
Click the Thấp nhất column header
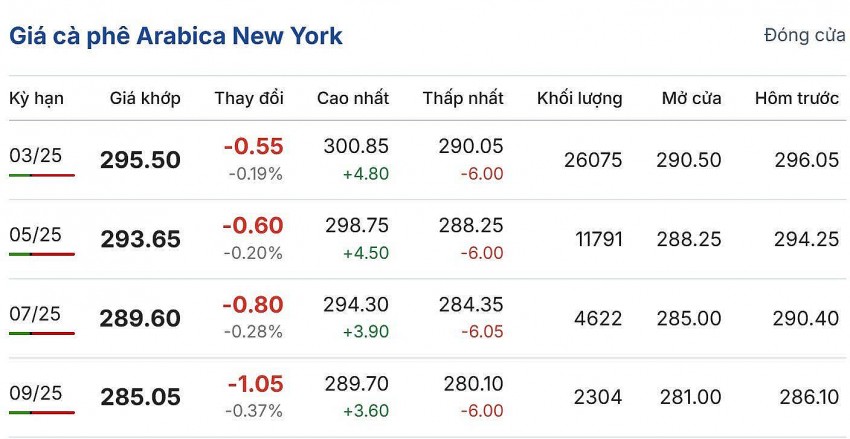point(463,98)
